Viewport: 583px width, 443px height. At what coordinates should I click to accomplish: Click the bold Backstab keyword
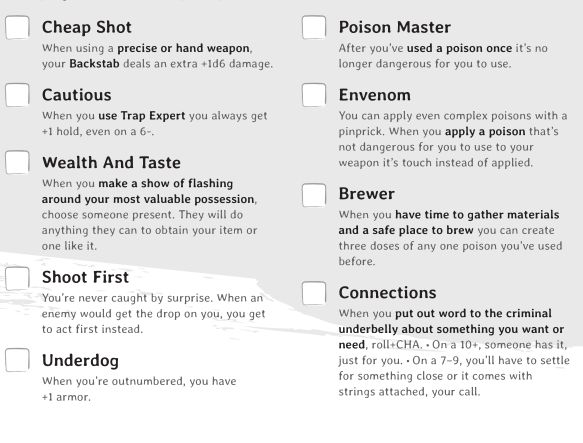pyautogui.click(x=94, y=64)
